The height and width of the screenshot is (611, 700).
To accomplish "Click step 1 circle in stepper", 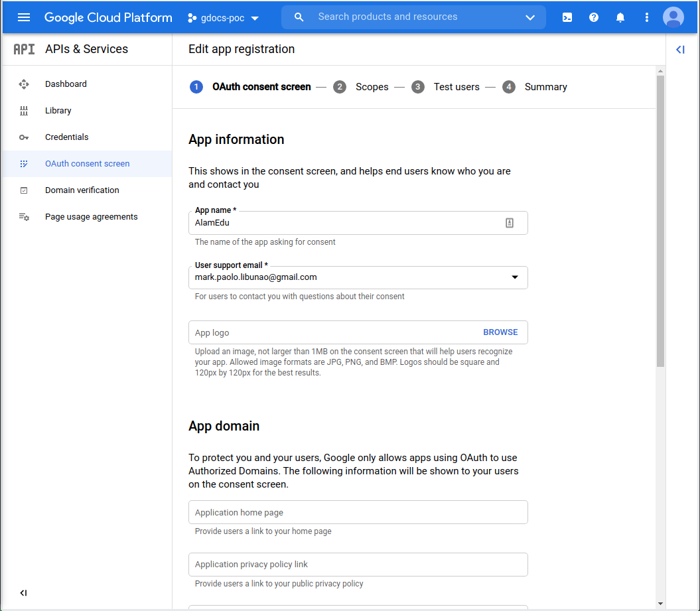I will coord(196,87).
